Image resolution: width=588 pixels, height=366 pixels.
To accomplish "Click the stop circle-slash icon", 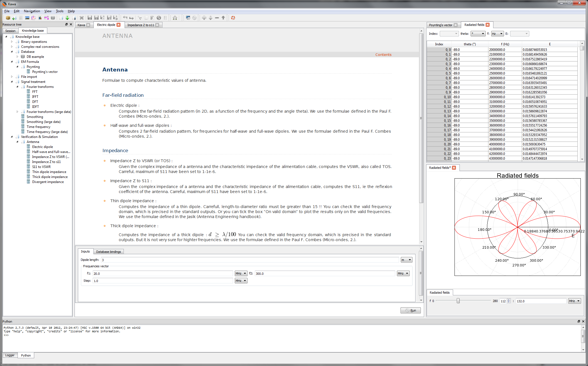I will pos(159,18).
